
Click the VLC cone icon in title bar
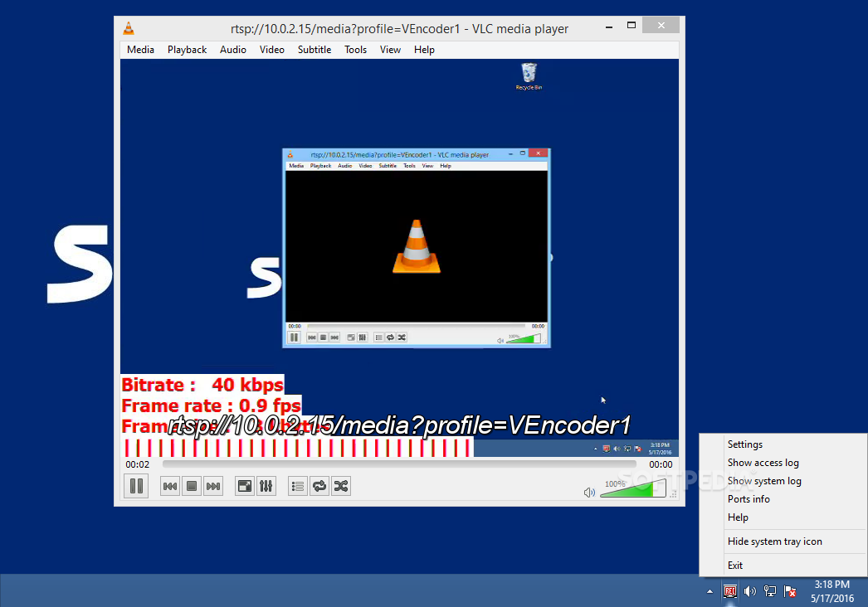[x=129, y=28]
